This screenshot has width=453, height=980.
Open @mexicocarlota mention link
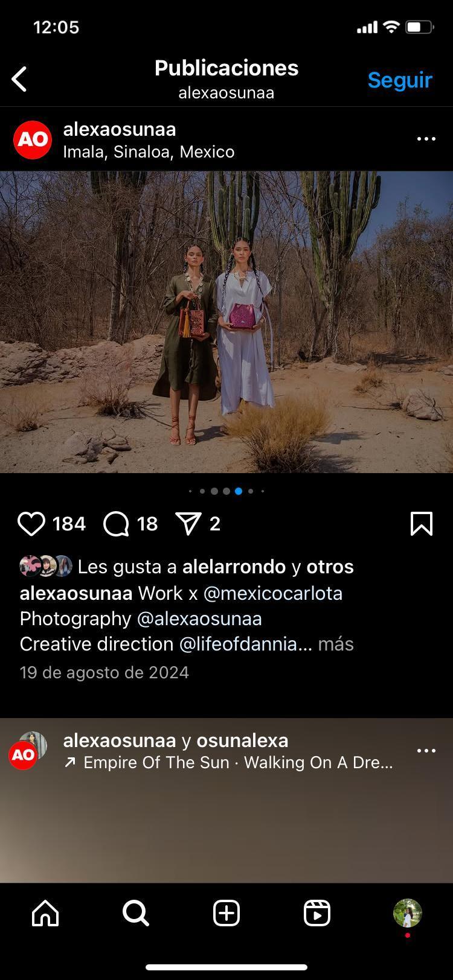tap(273, 593)
